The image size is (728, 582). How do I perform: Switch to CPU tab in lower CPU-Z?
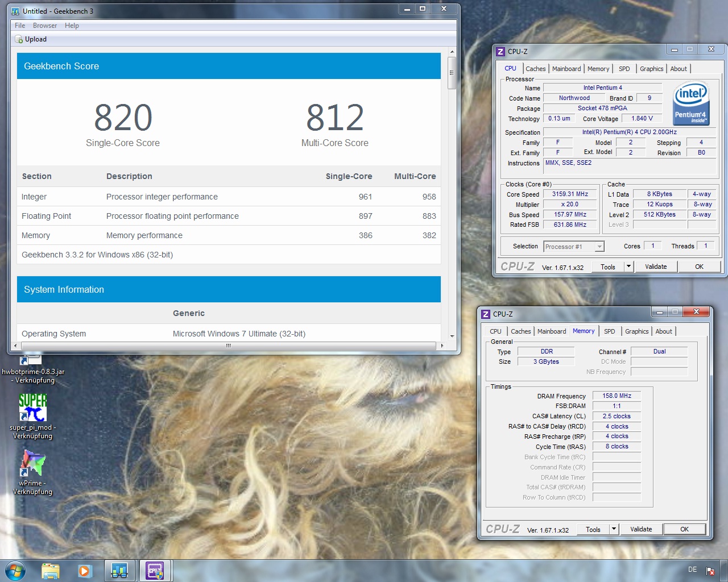496,331
